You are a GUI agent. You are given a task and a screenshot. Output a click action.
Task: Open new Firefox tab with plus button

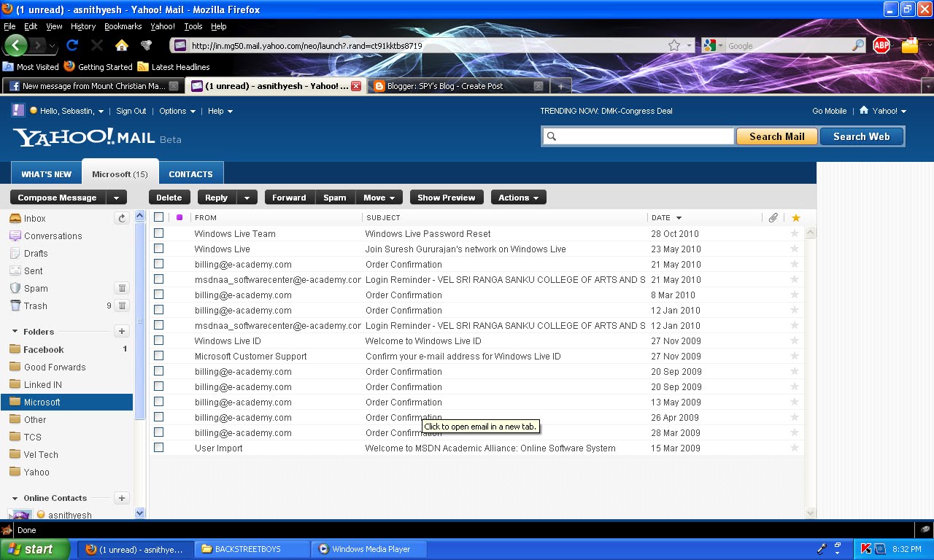[560, 86]
